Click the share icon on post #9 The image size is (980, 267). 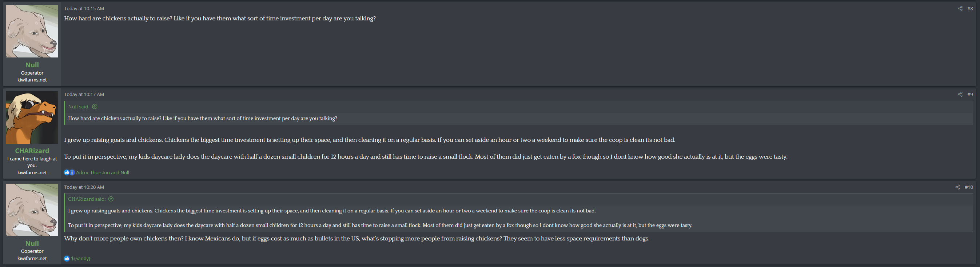[960, 94]
